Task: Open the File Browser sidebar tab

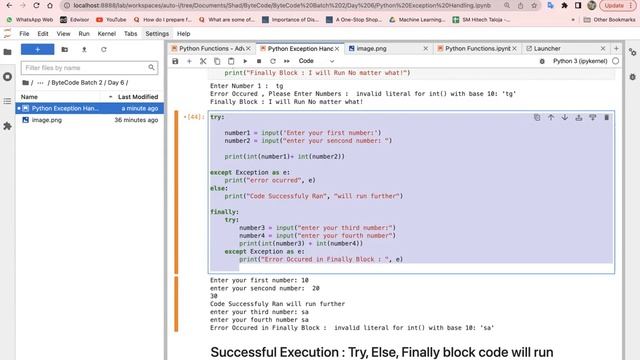Action: pos(7,52)
